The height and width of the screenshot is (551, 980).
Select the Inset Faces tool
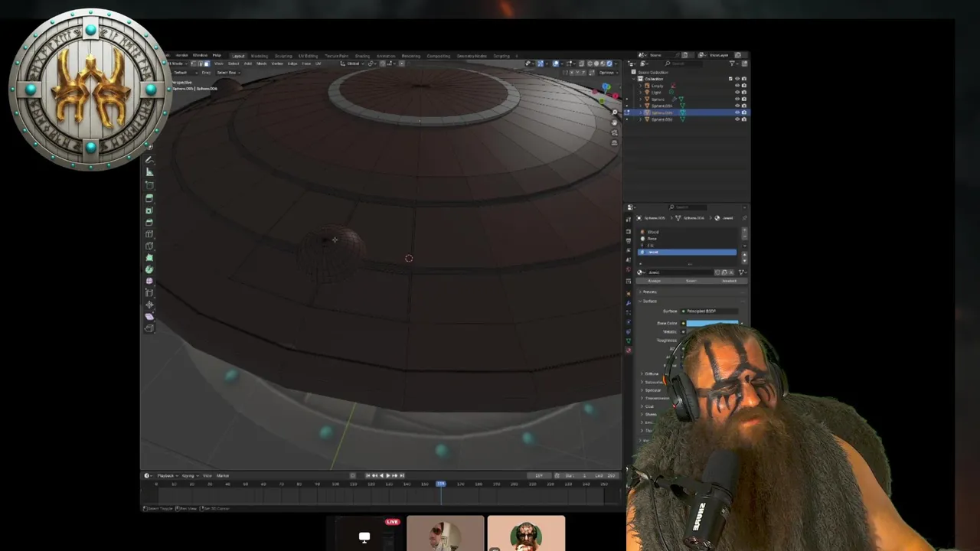click(149, 210)
